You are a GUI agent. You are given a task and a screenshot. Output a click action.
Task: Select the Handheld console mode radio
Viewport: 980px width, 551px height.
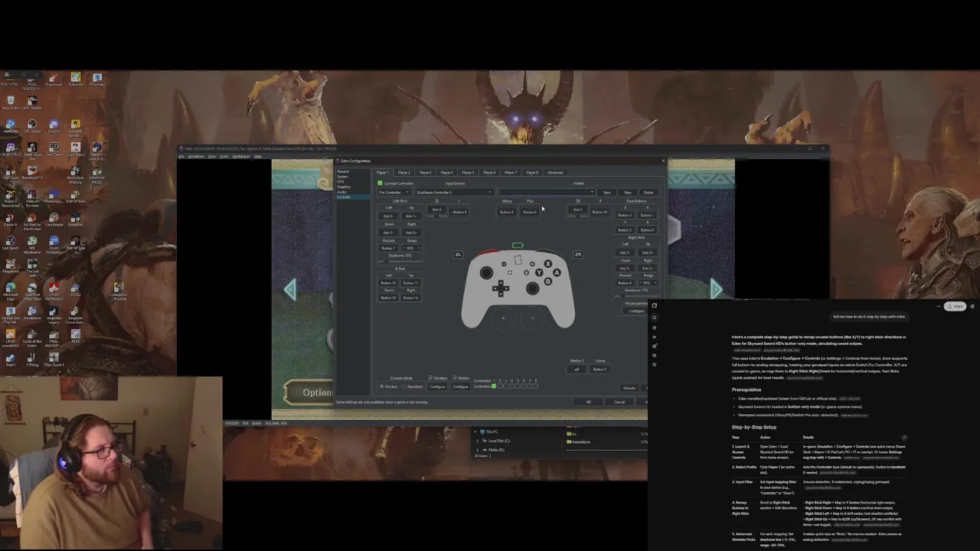[403, 386]
